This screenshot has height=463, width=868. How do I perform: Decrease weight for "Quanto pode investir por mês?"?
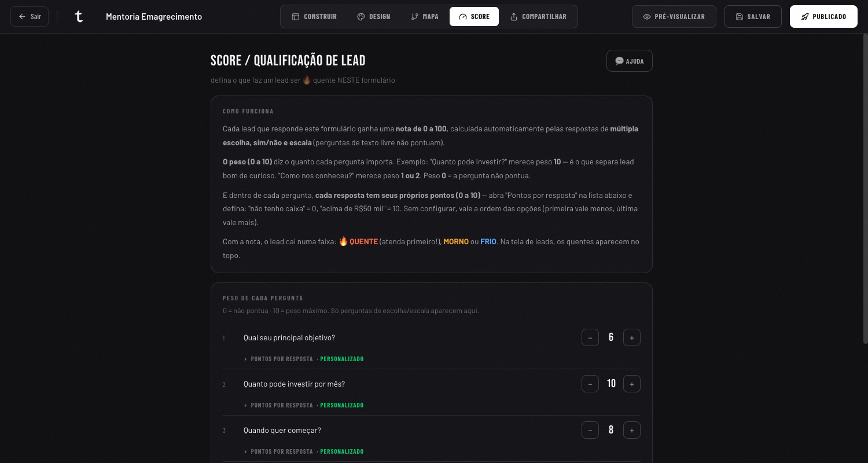pyautogui.click(x=590, y=384)
